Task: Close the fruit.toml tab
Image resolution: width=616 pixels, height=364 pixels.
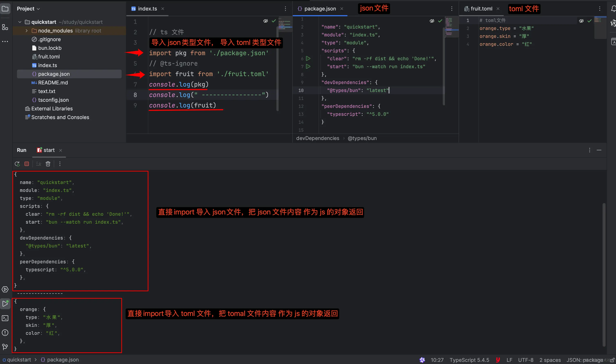Action: click(x=498, y=9)
